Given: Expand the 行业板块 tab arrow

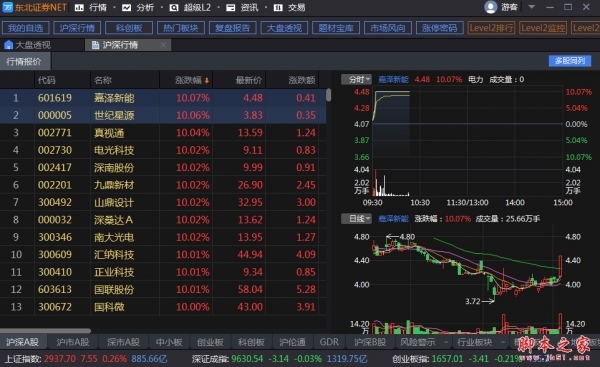Looking at the screenshot, I should [x=503, y=342].
